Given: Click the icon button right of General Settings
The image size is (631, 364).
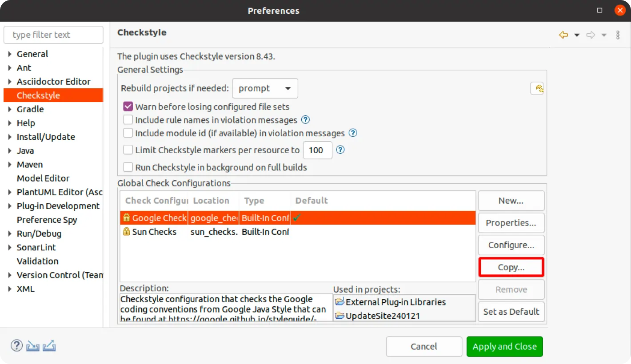Looking at the screenshot, I should 538,88.
